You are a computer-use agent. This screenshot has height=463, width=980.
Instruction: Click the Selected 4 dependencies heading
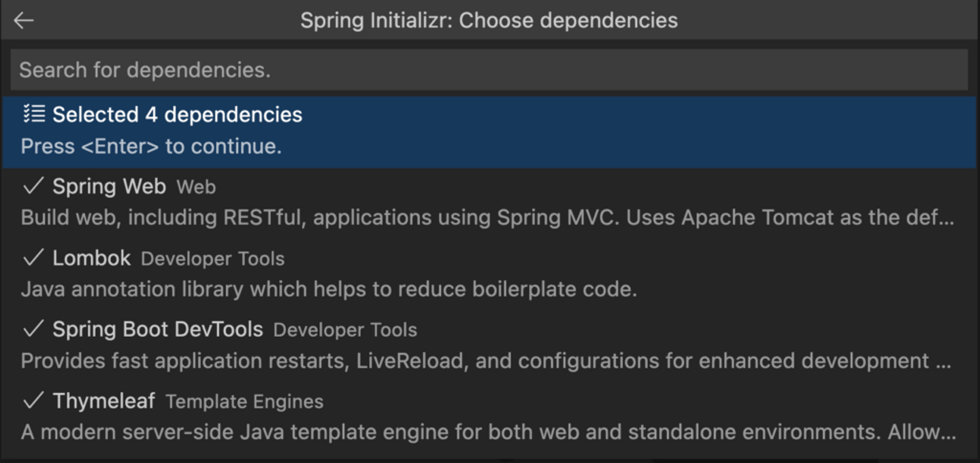[x=177, y=114]
